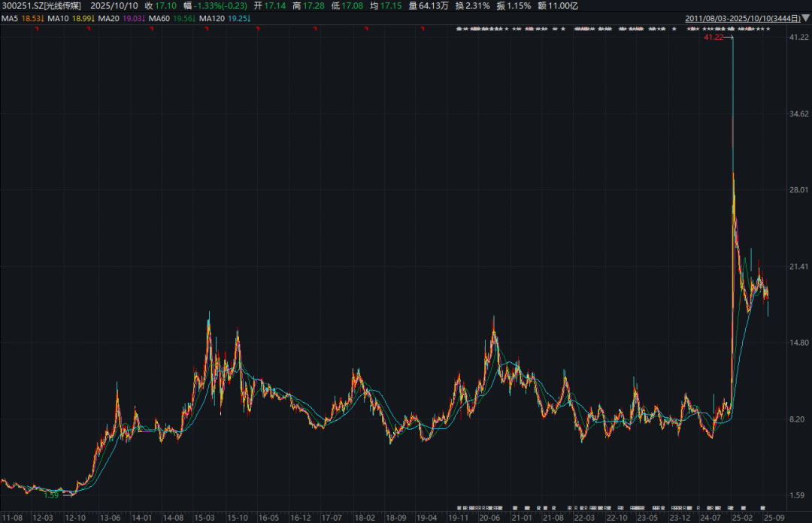Open the date range dropdown triangle
812x523 pixels.
(806, 18)
